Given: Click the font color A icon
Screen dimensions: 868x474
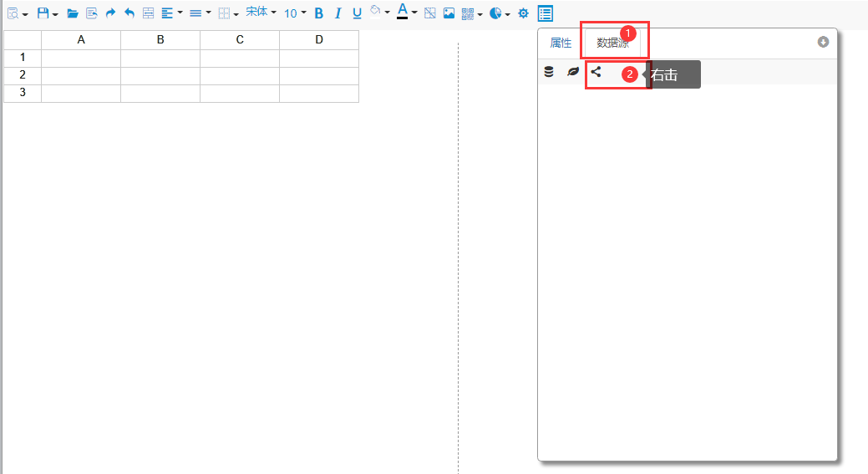Looking at the screenshot, I should 403,11.
